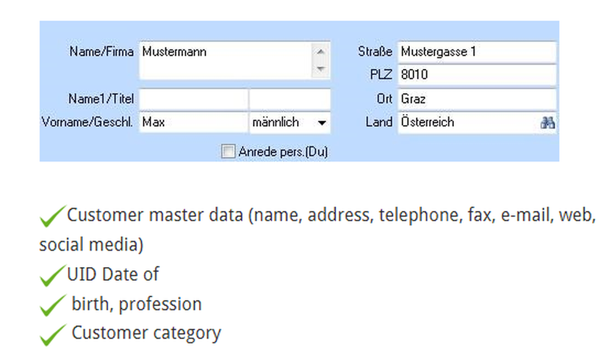Focus the empty Titel input field
Image resolution: width=610 pixels, height=364 pixels.
[x=290, y=99]
